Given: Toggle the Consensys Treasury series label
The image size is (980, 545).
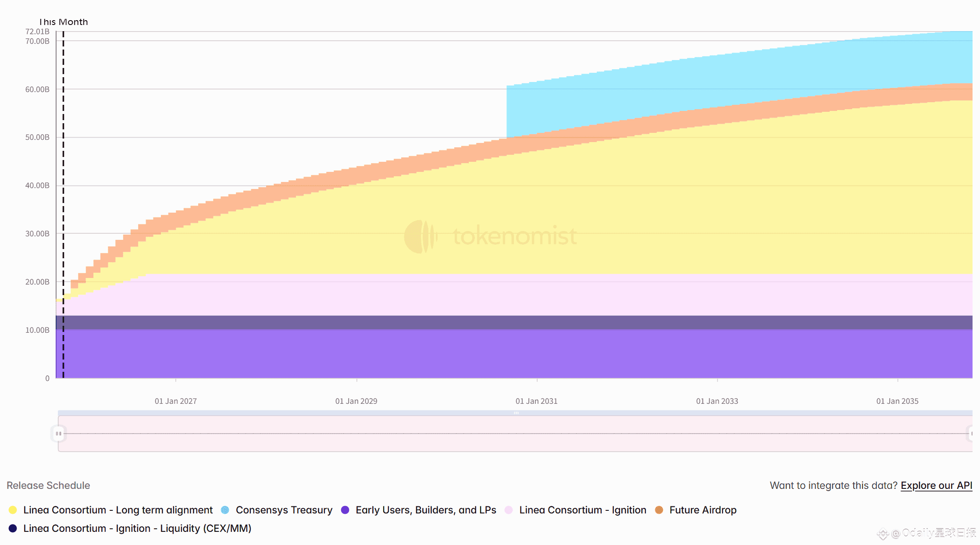Looking at the screenshot, I should (x=284, y=510).
